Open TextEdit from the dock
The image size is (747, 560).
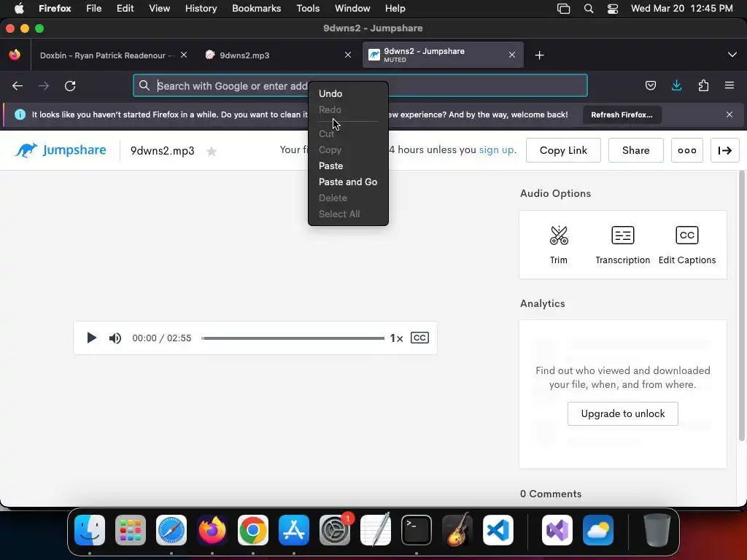[376, 530]
